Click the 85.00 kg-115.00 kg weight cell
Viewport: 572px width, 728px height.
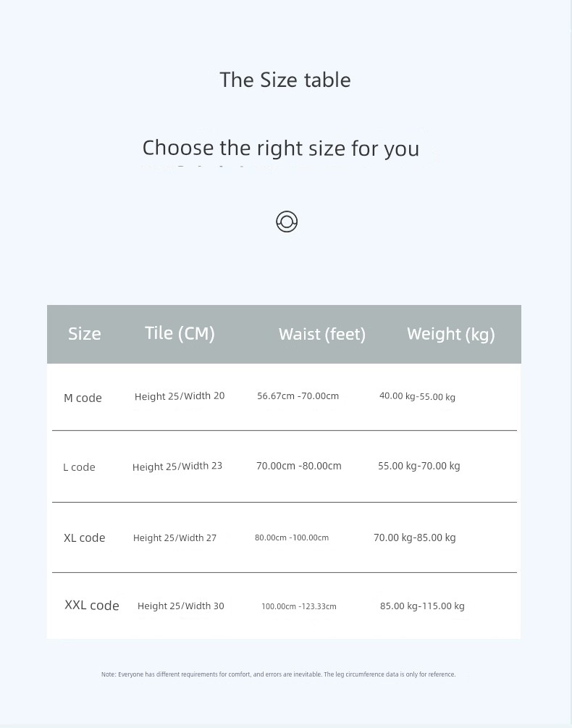(x=422, y=606)
